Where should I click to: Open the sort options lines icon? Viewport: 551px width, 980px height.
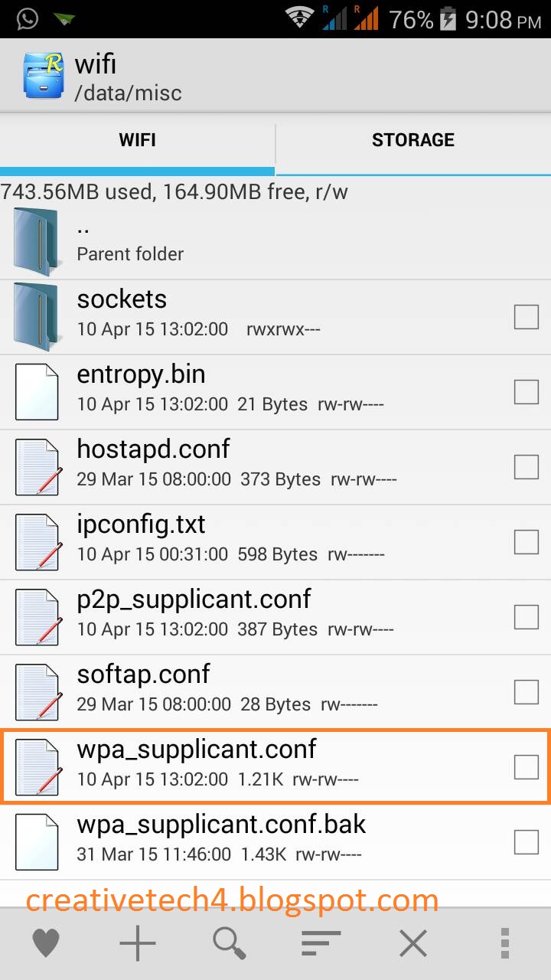[x=321, y=942]
